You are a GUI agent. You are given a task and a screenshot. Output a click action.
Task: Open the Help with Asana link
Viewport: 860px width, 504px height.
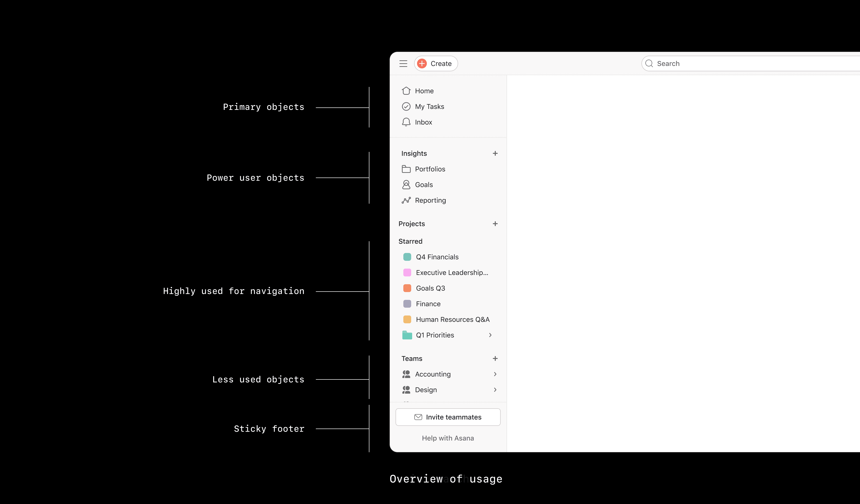(x=448, y=438)
